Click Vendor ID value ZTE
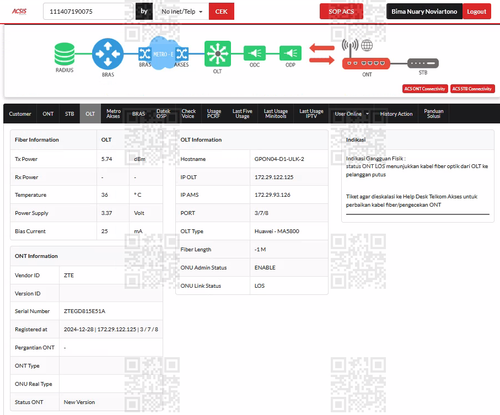 point(69,275)
